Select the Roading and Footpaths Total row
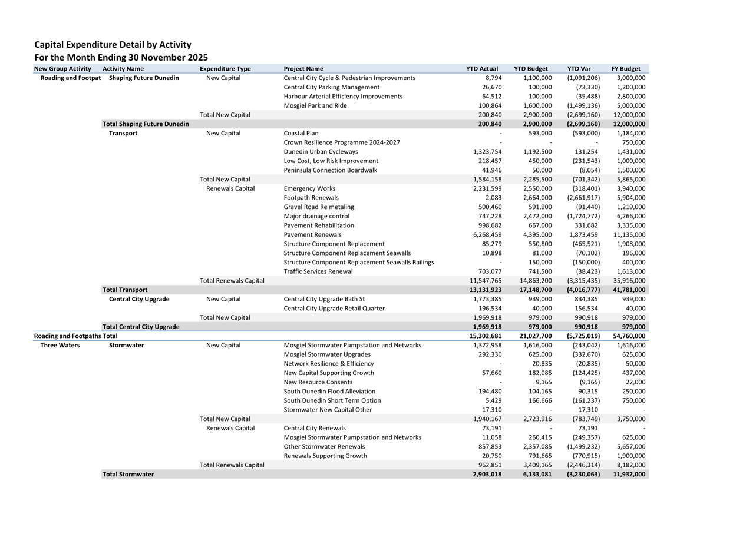 point(75,336)
